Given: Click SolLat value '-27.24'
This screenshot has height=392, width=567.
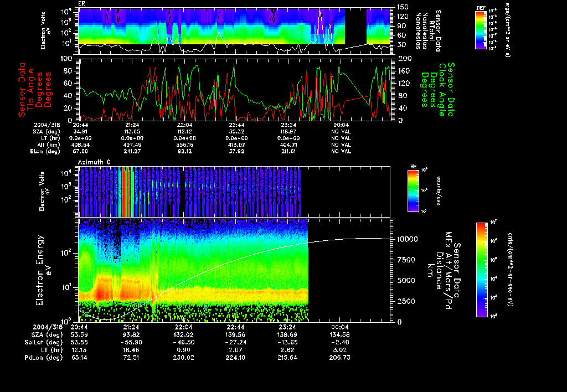Looking at the screenshot, I should 235,343.
